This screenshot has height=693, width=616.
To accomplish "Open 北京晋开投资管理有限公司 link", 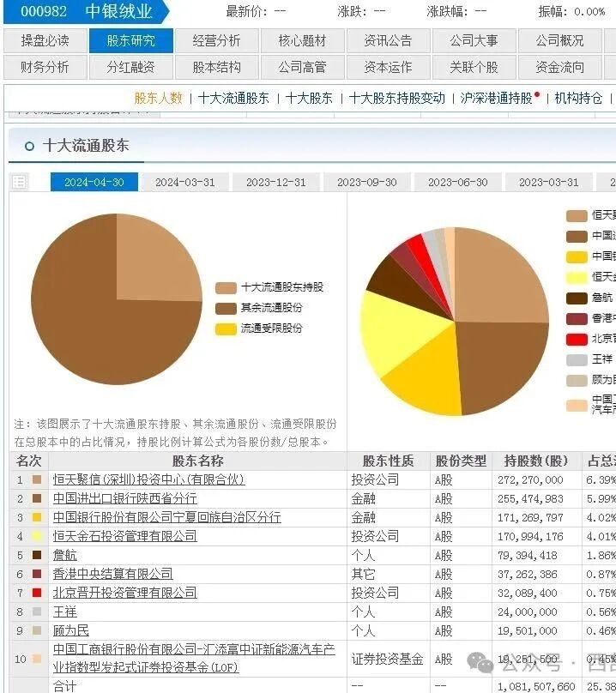I will (124, 593).
